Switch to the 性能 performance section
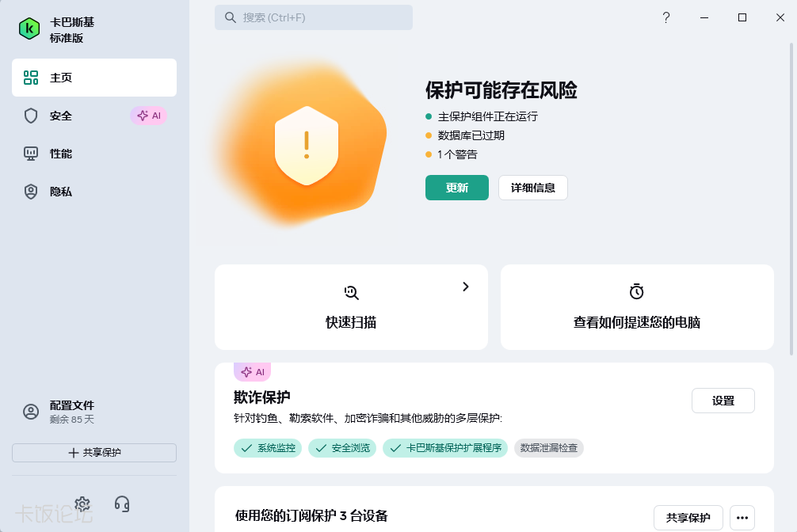 [94, 154]
